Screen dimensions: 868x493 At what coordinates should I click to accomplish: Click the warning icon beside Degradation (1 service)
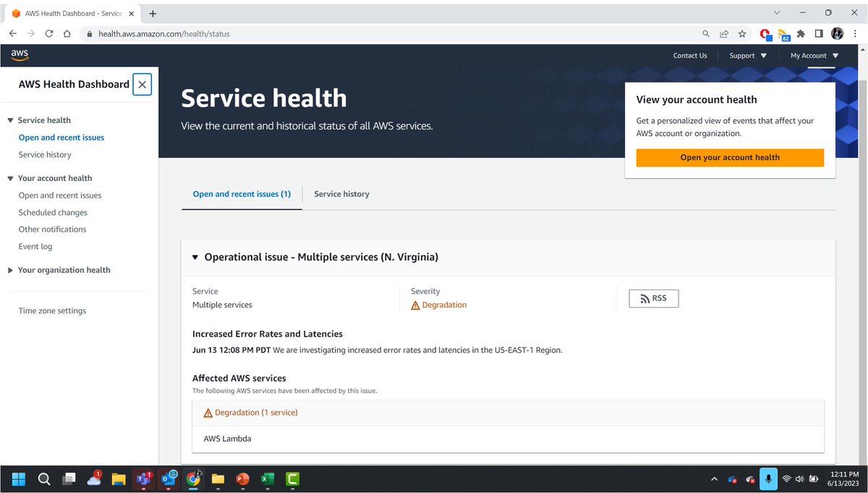coord(208,413)
